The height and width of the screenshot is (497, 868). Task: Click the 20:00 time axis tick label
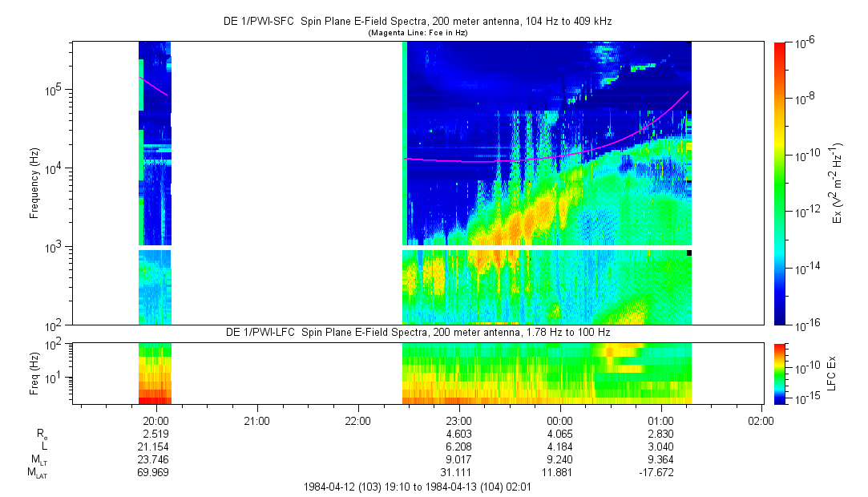tap(155, 420)
